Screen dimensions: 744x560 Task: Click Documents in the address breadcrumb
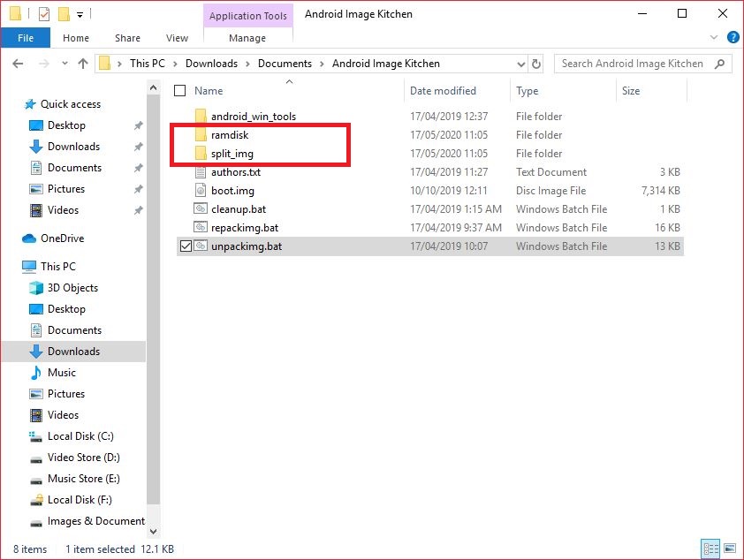pos(285,64)
